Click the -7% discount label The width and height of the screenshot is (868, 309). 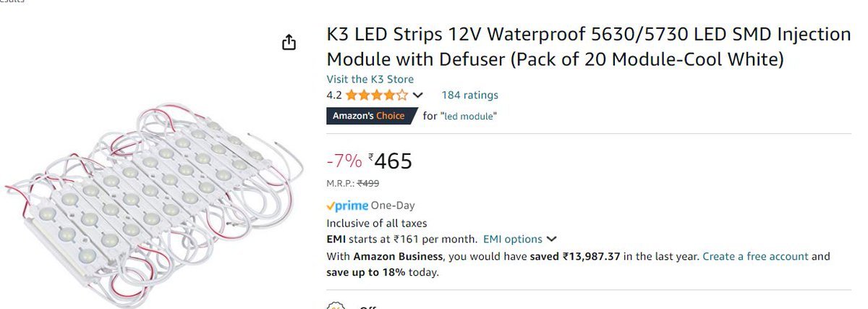[344, 161]
